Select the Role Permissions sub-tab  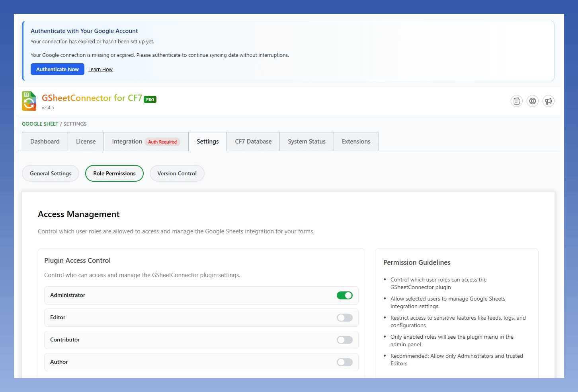pos(115,173)
